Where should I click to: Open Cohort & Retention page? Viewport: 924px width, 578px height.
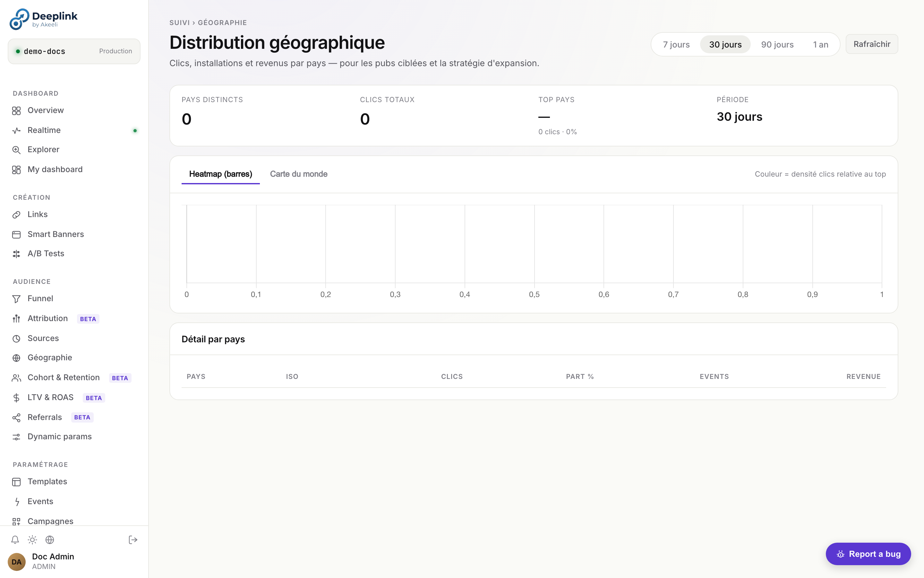click(74, 378)
